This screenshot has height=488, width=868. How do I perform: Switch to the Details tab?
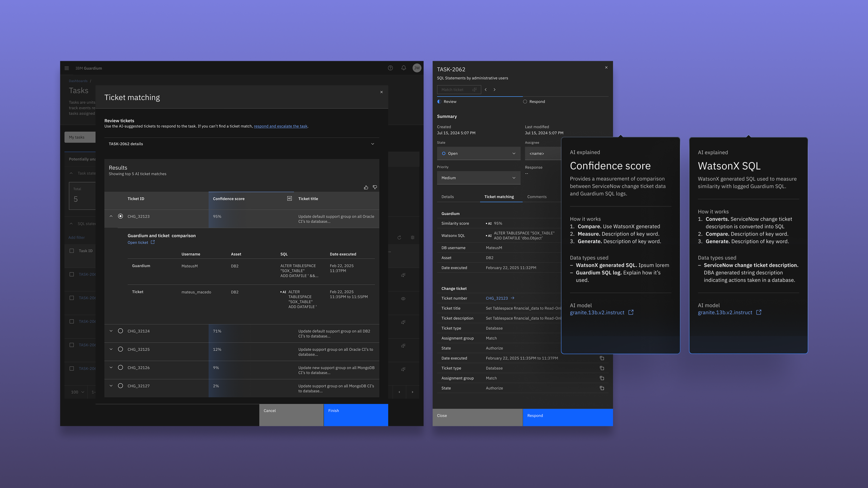click(x=448, y=197)
